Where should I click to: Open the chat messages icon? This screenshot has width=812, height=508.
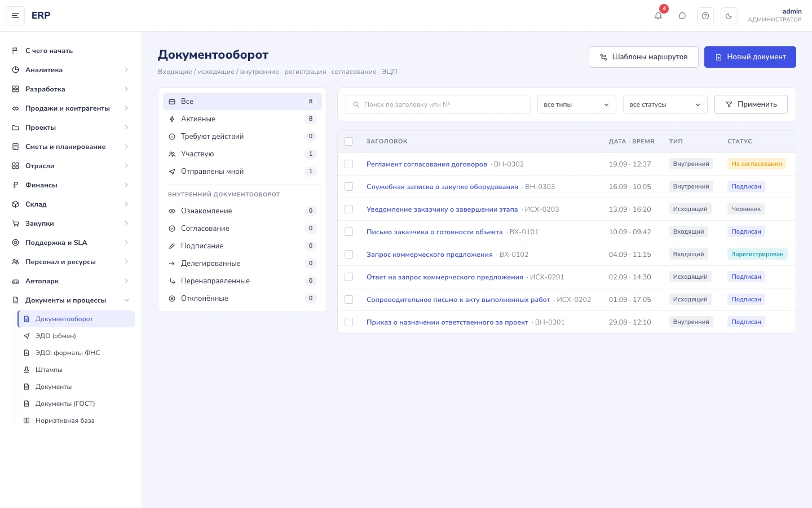pos(682,16)
